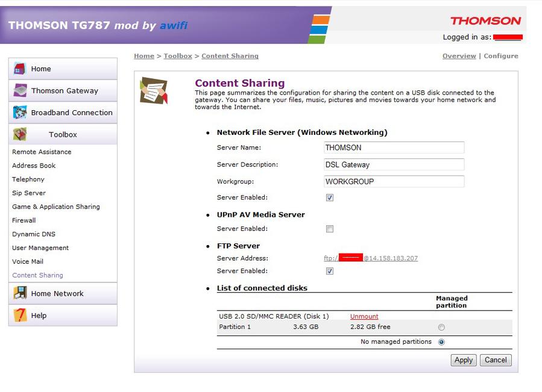This screenshot has width=542, height=392.
Task: Click the Home house icon in sidebar
Action: click(x=20, y=69)
